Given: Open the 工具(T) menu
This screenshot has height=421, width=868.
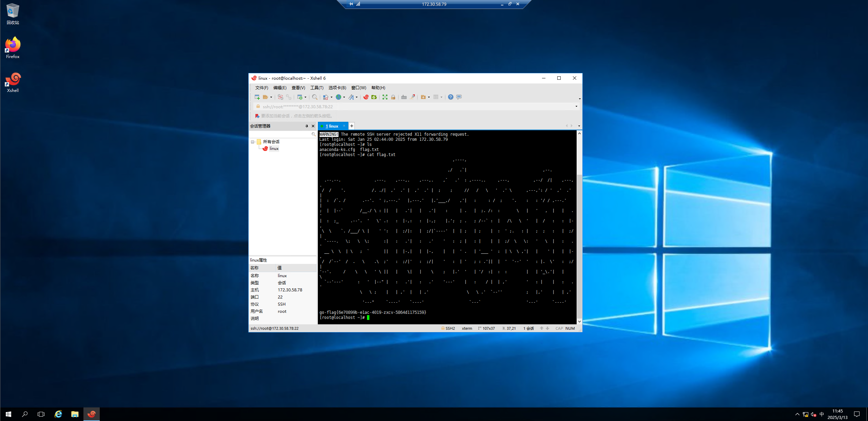Looking at the screenshot, I should click(x=316, y=88).
